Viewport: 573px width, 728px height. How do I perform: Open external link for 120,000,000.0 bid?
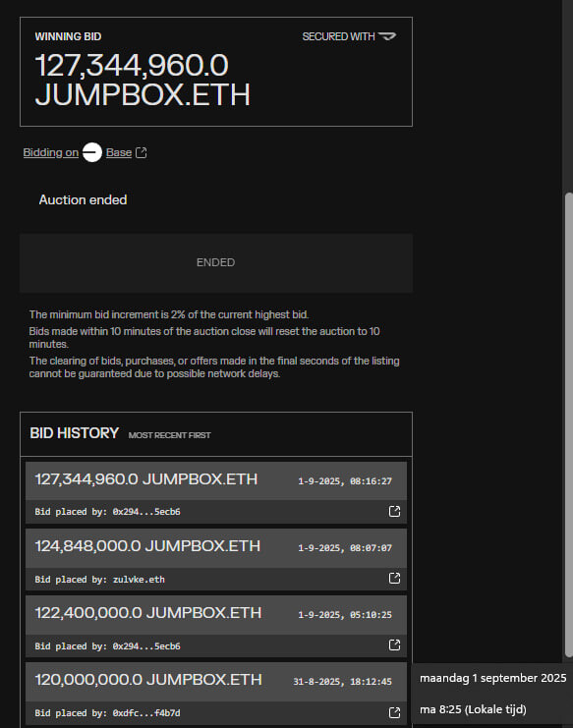(394, 712)
